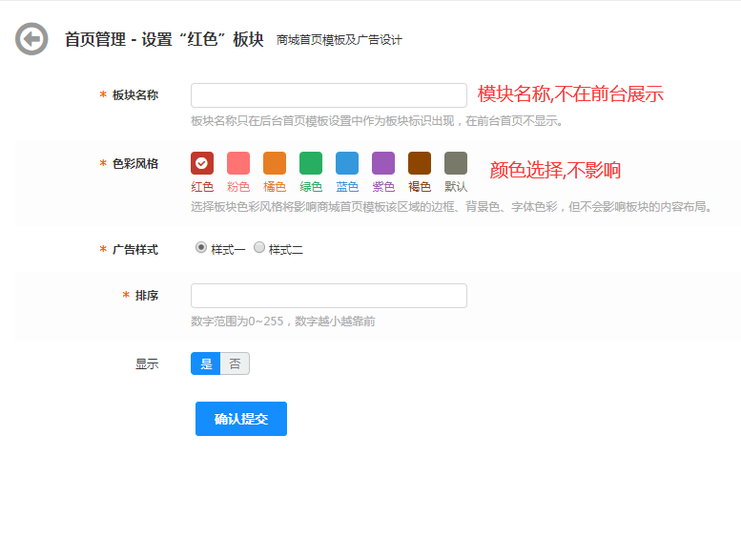Set 显示 toggle to 否

coord(235,363)
